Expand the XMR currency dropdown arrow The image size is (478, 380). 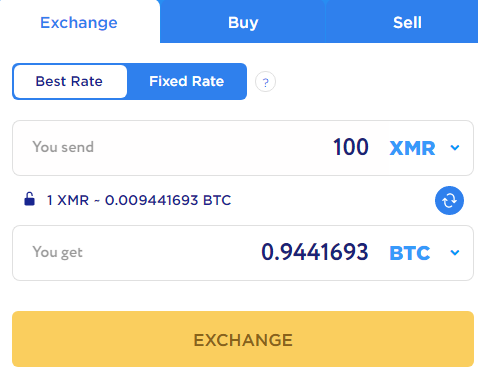[x=455, y=147]
